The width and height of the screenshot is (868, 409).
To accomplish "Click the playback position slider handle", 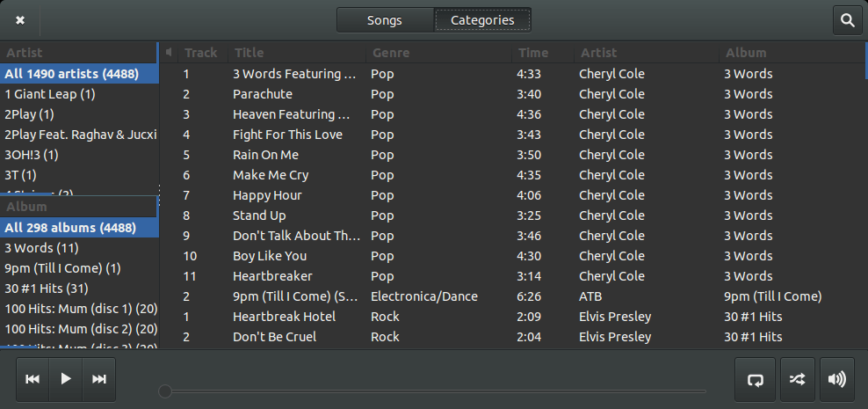I will (165, 391).
